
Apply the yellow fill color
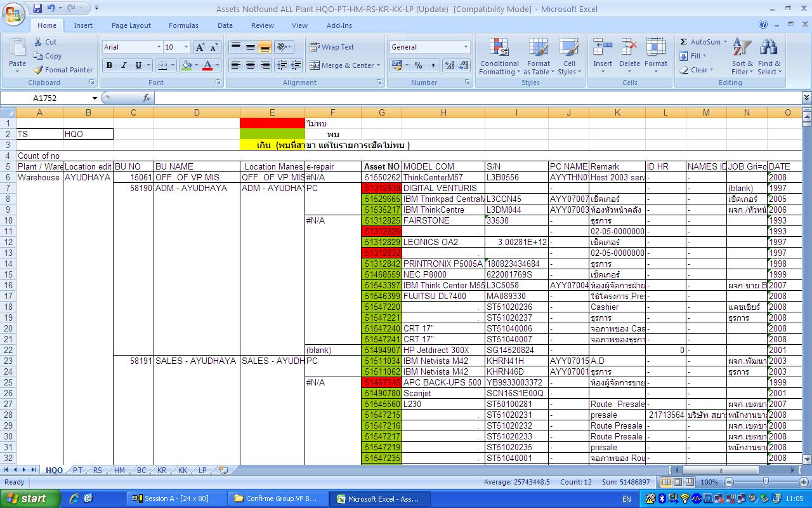point(187,65)
